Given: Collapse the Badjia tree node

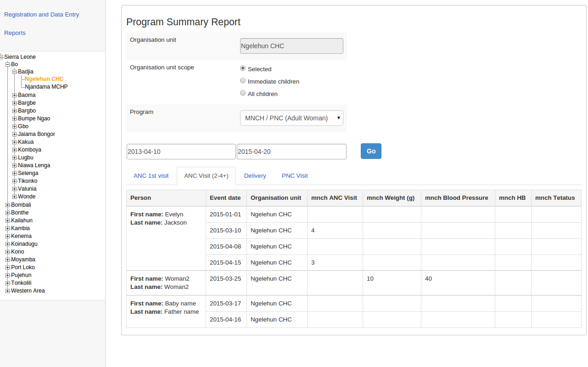Looking at the screenshot, I should click(x=15, y=72).
